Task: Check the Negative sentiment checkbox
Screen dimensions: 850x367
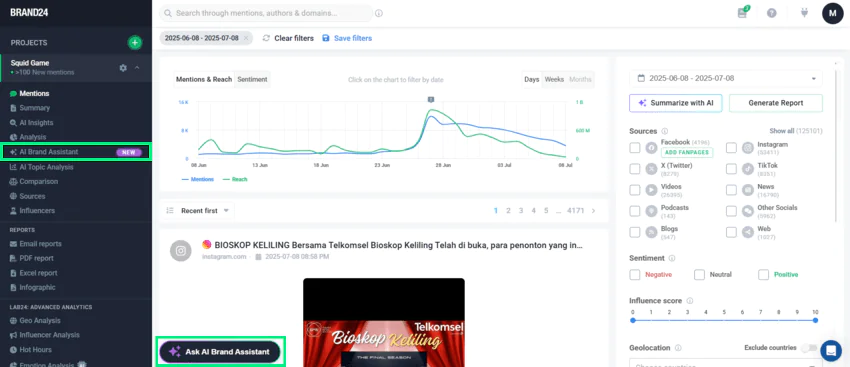Action: [635, 275]
